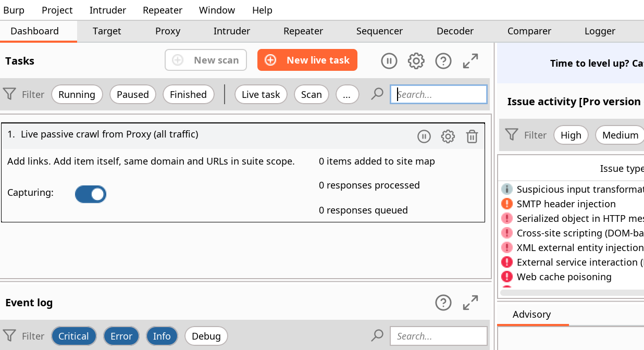Click severity icon beside Web cache poisoning

point(507,277)
